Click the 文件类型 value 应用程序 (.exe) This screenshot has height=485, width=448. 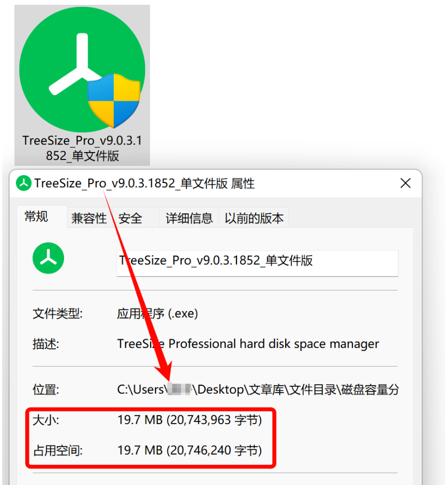[x=158, y=314]
